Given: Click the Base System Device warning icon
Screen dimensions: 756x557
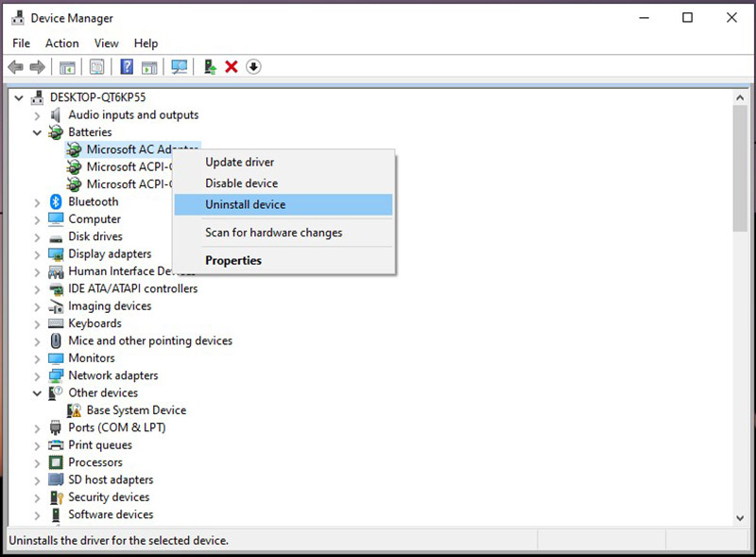Looking at the screenshot, I should [x=75, y=410].
